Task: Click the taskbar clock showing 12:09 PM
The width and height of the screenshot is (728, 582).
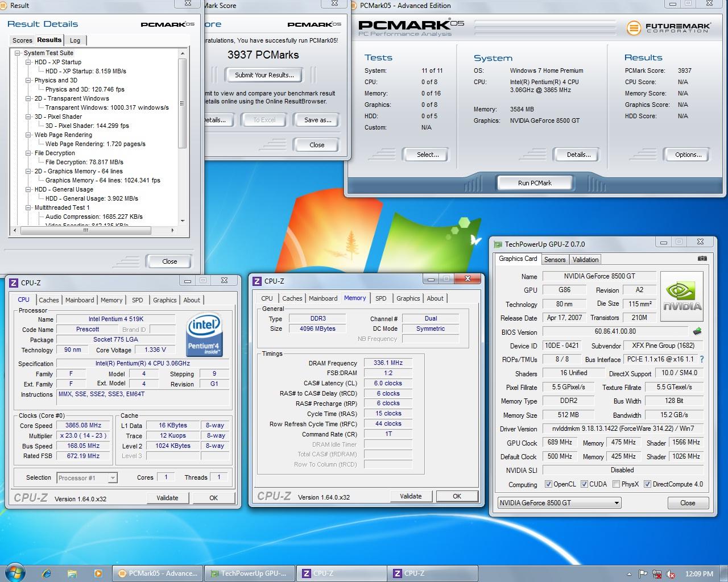Action: (699, 574)
